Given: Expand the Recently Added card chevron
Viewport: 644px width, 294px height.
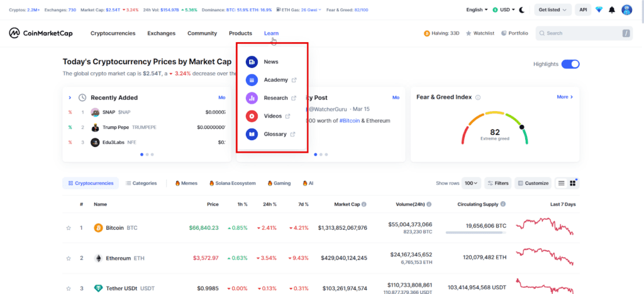Looking at the screenshot, I should click(70, 97).
